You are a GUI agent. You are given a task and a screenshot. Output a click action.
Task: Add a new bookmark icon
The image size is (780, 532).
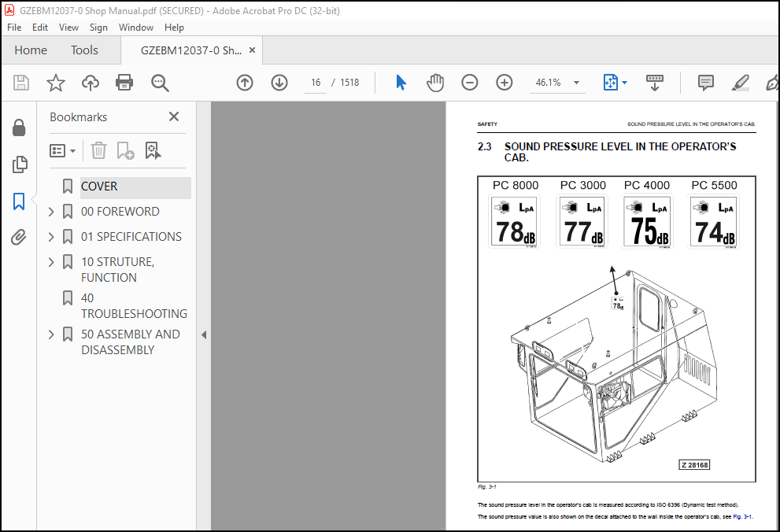[x=125, y=150]
